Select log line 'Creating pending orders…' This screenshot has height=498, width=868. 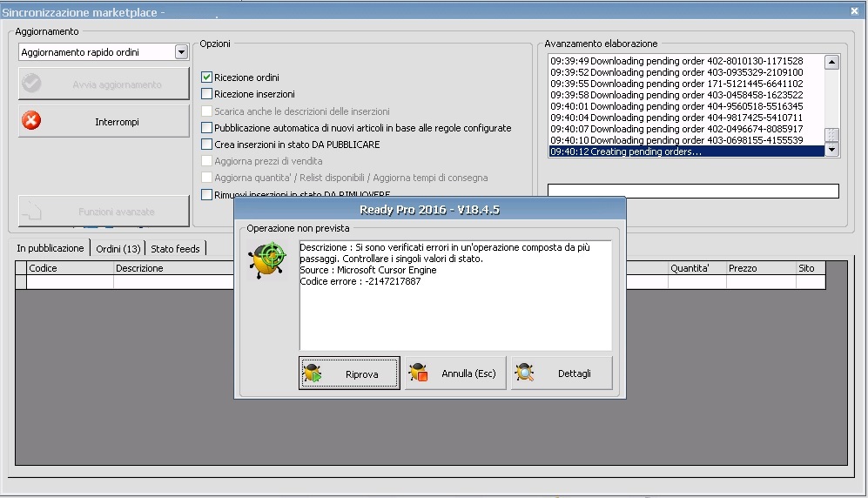click(x=686, y=151)
